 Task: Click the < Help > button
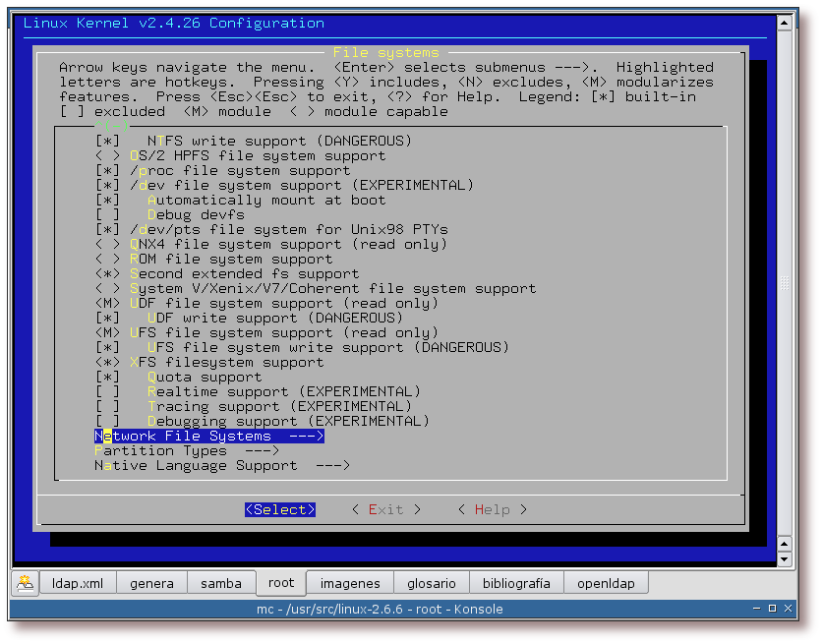(x=492, y=509)
